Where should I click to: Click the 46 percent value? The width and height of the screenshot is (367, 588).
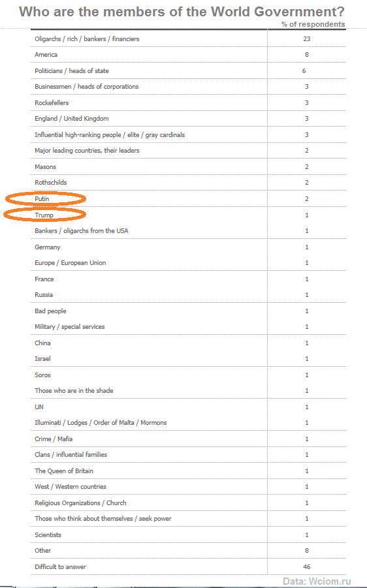point(306,566)
